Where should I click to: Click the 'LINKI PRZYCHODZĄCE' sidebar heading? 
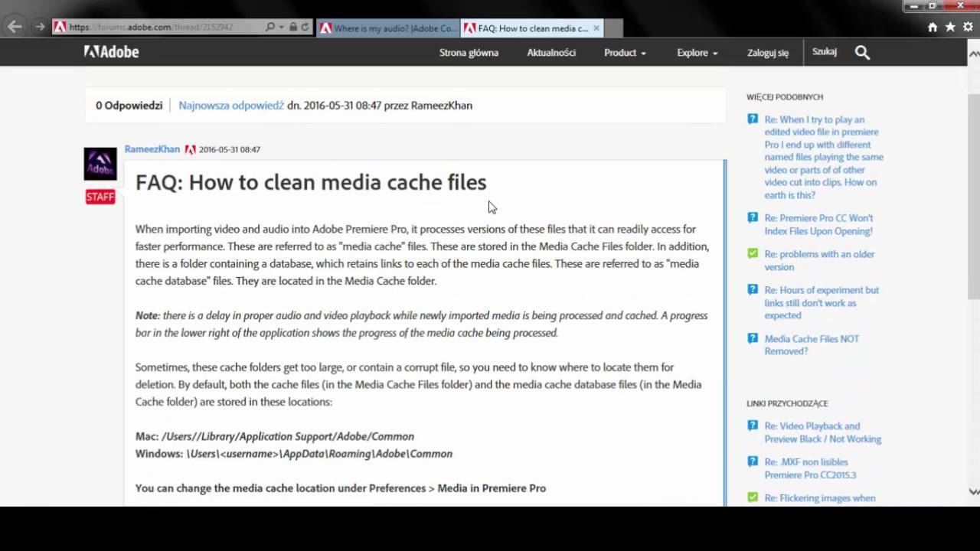(x=787, y=403)
